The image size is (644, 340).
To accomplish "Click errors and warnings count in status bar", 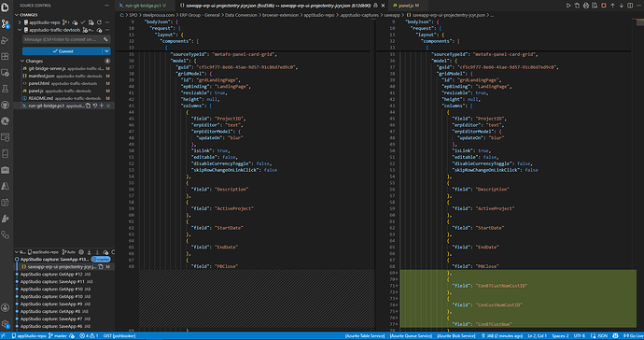I will [89, 336].
